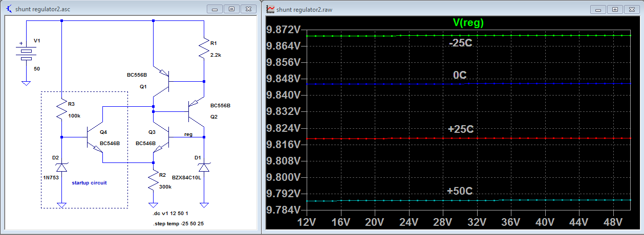Select transistor Q3 BC546B symbol
Viewport: 644px width, 235px height.
(x=161, y=136)
